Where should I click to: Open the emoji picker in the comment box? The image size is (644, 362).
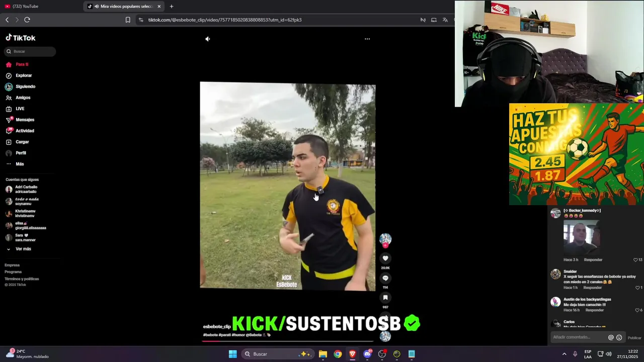[x=619, y=338]
